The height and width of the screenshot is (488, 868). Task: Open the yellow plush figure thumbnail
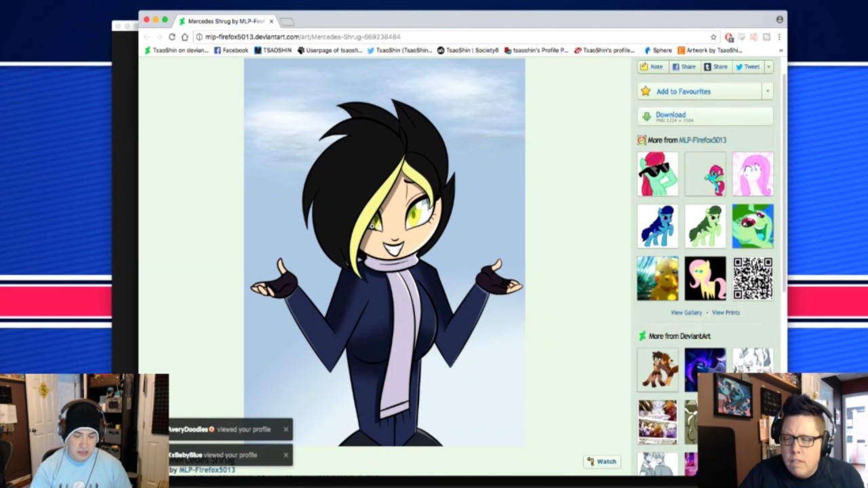(658, 279)
